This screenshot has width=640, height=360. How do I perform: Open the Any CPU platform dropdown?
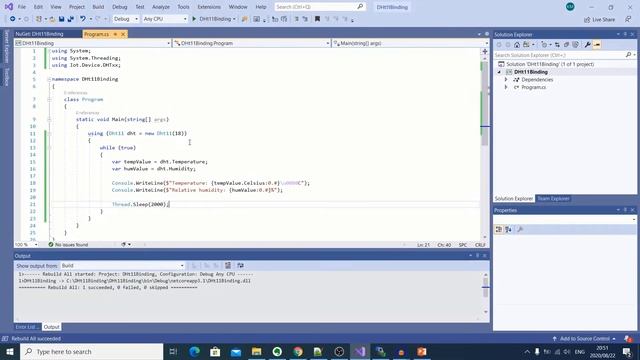pos(164,19)
